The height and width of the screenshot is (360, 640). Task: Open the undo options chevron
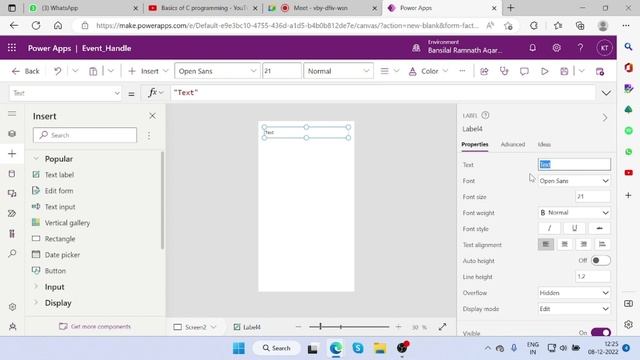pos(75,71)
